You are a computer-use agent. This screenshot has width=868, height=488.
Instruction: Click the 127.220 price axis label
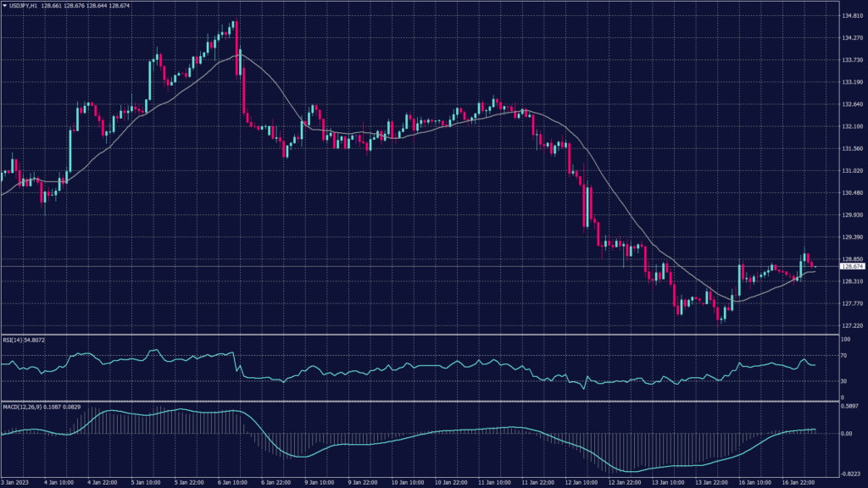pyautogui.click(x=851, y=325)
